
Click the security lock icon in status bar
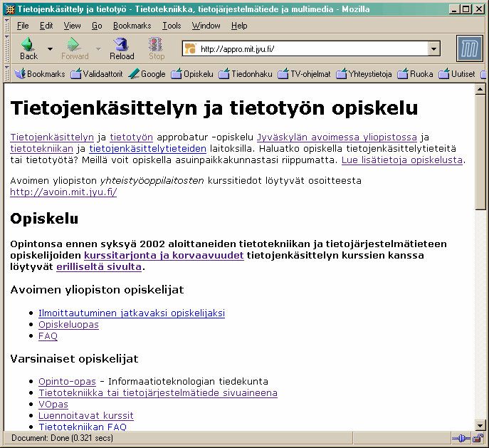[478, 438]
